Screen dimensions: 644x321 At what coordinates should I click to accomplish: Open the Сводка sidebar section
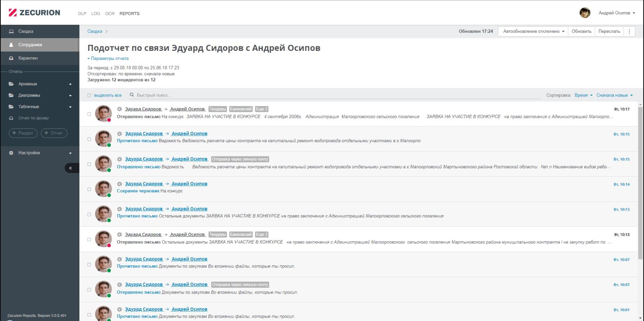[40, 31]
